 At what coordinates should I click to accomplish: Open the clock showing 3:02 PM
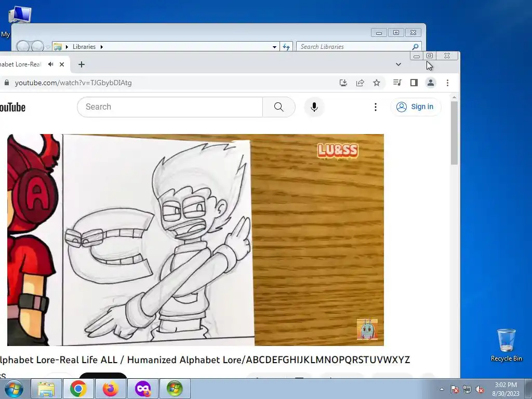(506, 389)
